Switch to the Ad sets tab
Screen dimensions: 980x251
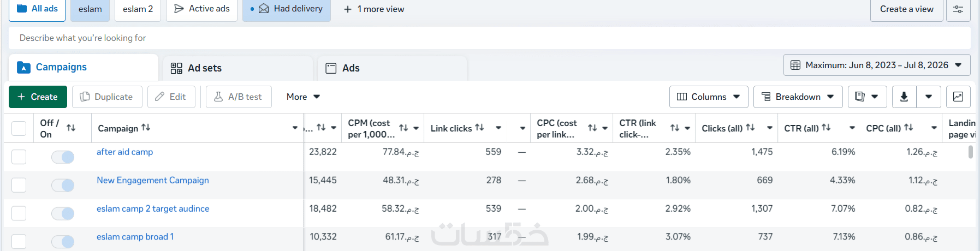[x=238, y=68]
